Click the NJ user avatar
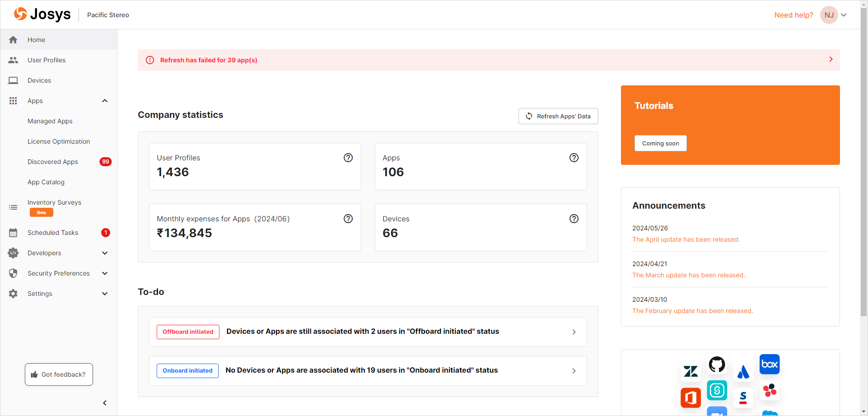Screen dimensions: 868x416 tap(829, 15)
